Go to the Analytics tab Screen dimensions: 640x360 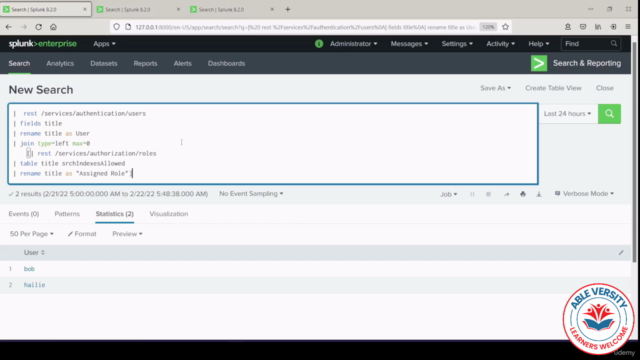pos(60,63)
